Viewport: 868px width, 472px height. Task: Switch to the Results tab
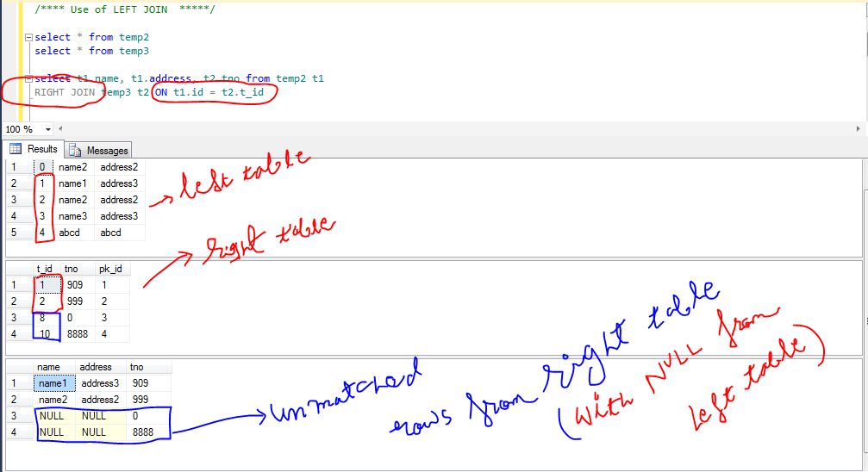point(34,149)
